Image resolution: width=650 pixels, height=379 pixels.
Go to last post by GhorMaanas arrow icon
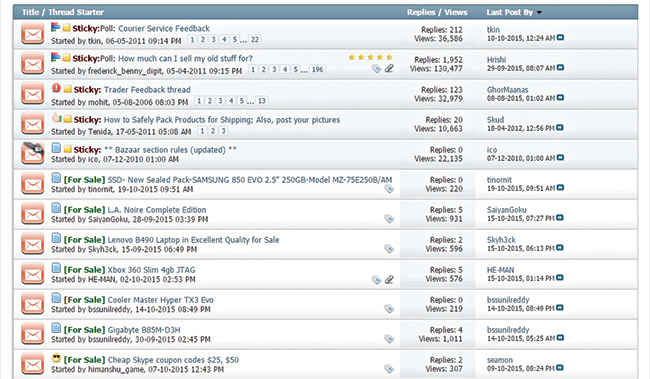point(560,98)
